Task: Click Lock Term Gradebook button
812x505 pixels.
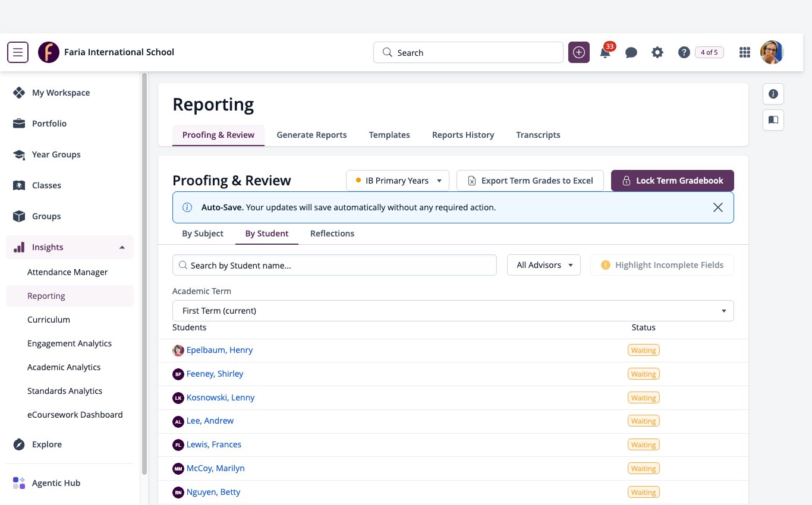Action: tap(672, 181)
